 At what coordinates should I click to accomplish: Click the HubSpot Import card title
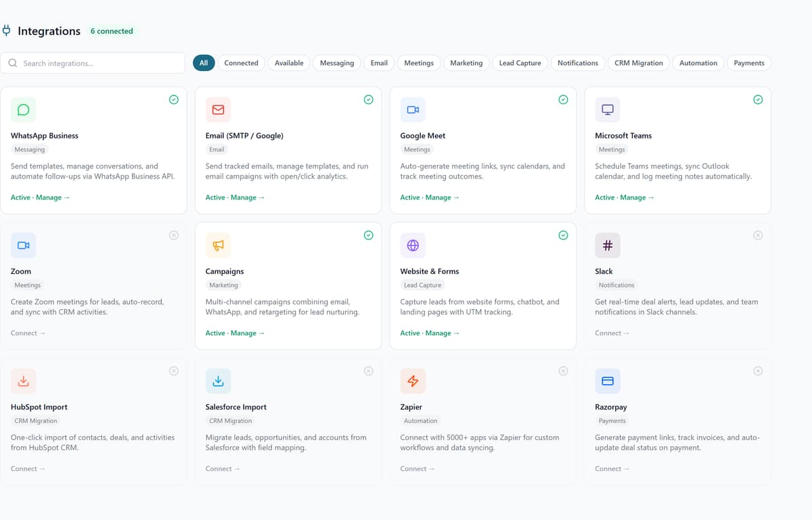click(39, 407)
